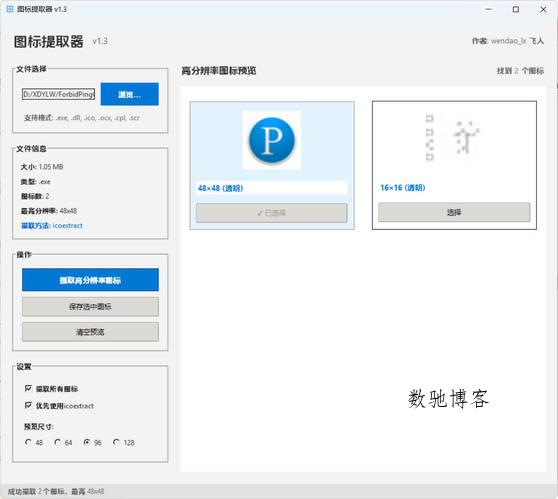Click the author text wendao_lx
Viewport: 558px width, 499px height.
coord(508,41)
